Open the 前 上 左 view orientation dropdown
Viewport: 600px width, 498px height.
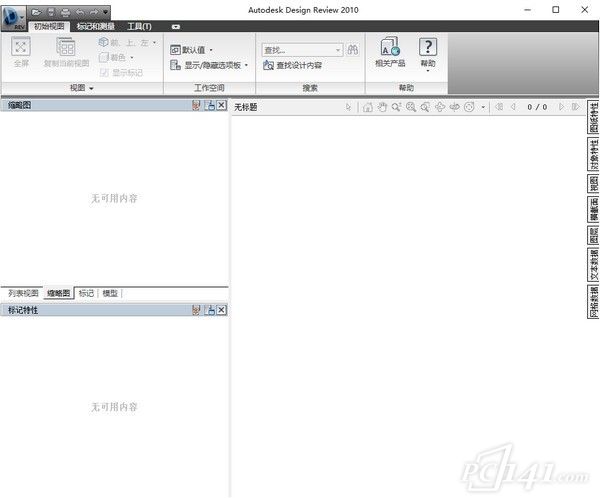click(128, 42)
